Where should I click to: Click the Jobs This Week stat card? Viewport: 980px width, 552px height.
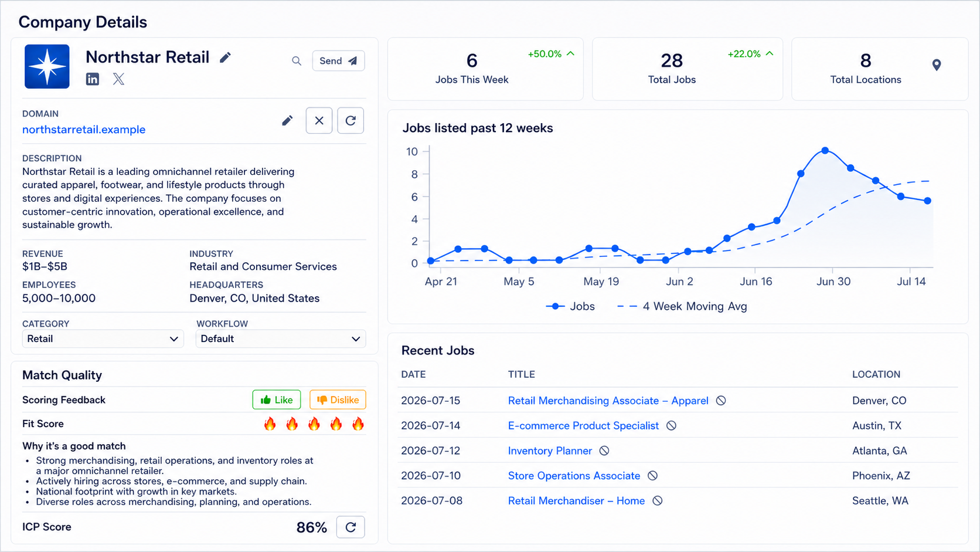coord(485,69)
